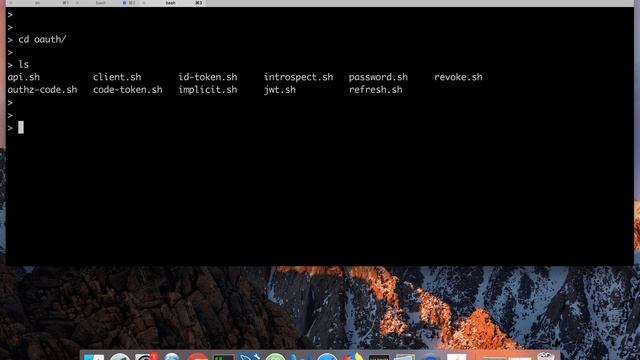Click the jwt.sh file name
Image resolution: width=640 pixels, height=360 pixels.
click(x=279, y=90)
